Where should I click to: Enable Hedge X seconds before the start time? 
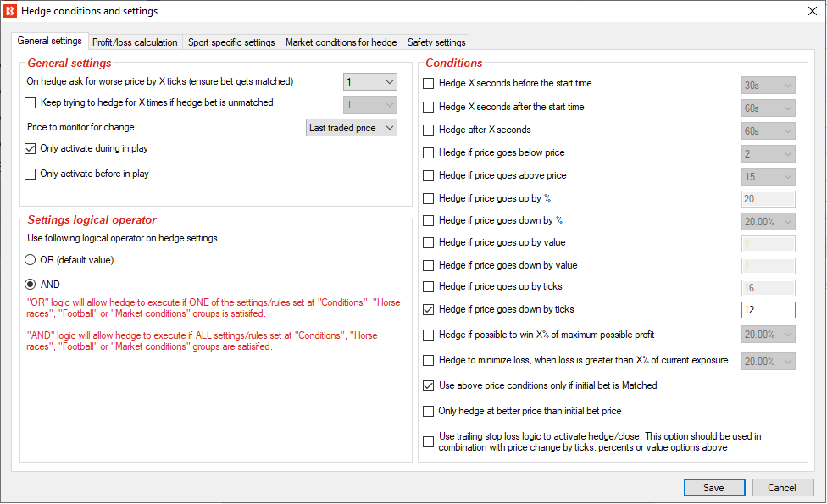point(428,83)
